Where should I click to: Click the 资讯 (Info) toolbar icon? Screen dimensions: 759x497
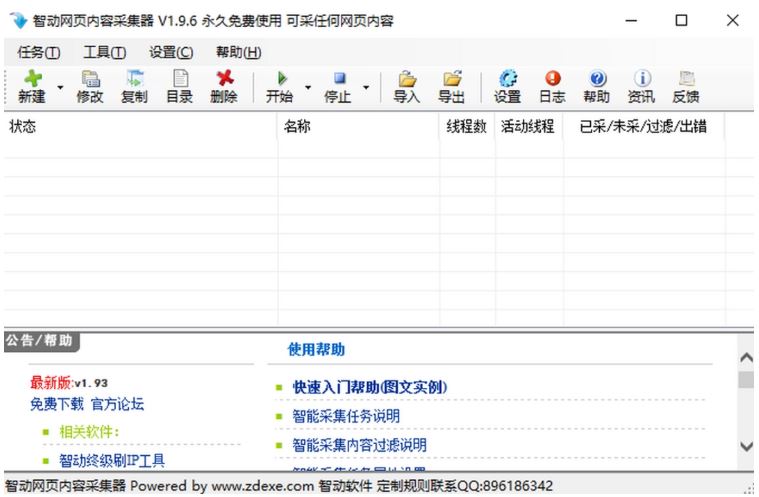(642, 78)
